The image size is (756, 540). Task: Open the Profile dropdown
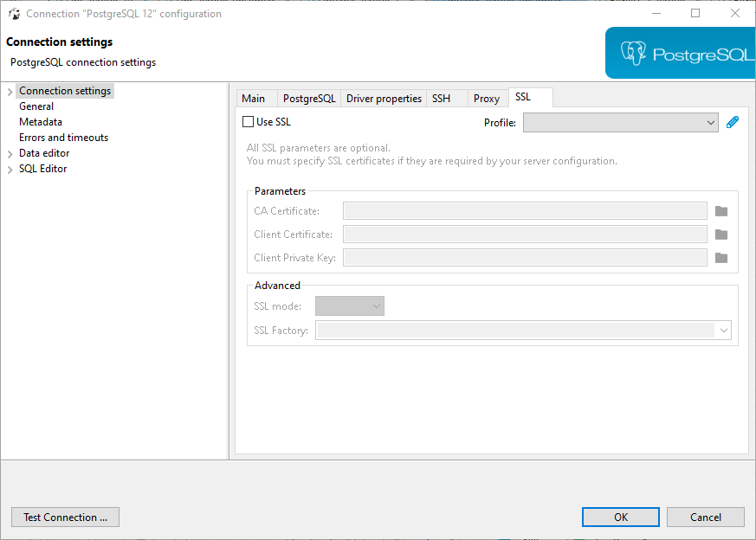pos(621,122)
